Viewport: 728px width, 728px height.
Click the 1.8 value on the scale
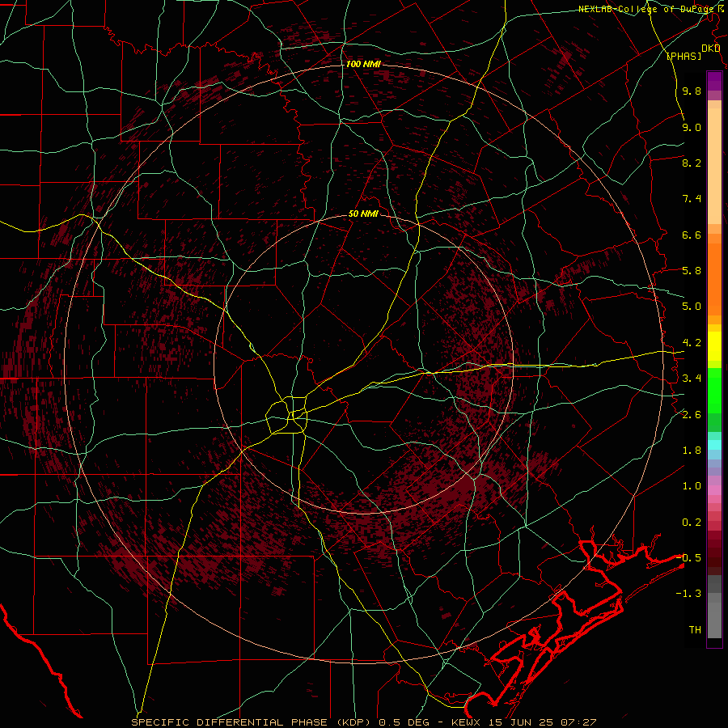[692, 451]
